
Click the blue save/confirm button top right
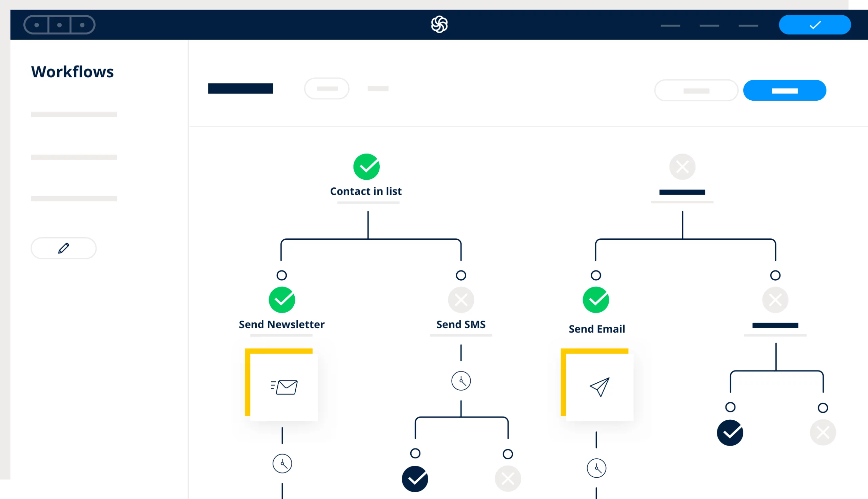tap(815, 24)
